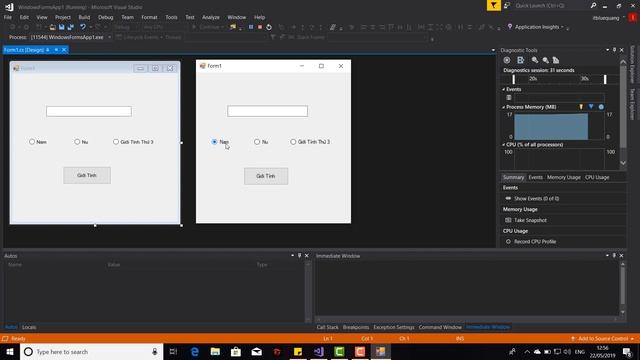Pin the Immediate Window panel
Screen dimensions: 640x360
(x=614, y=256)
